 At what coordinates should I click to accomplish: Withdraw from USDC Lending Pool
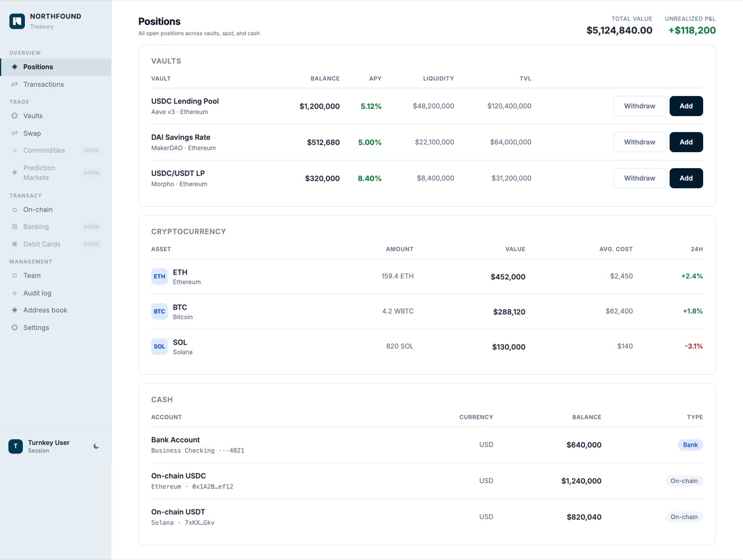pos(640,106)
